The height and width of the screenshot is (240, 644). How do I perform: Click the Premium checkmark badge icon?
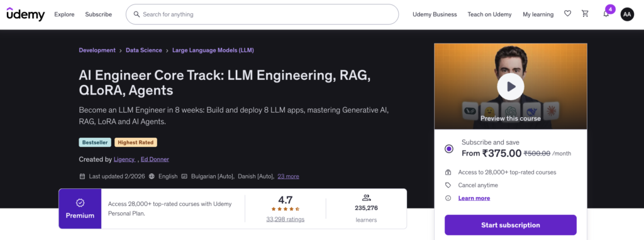tap(80, 203)
